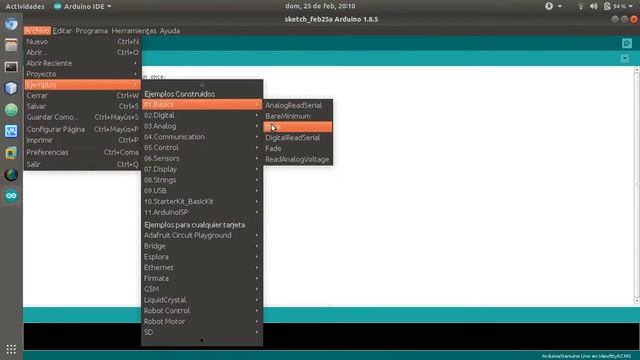This screenshot has width=640, height=360.
Task: Expand 08.Strings examples submenu
Action: click(202, 180)
